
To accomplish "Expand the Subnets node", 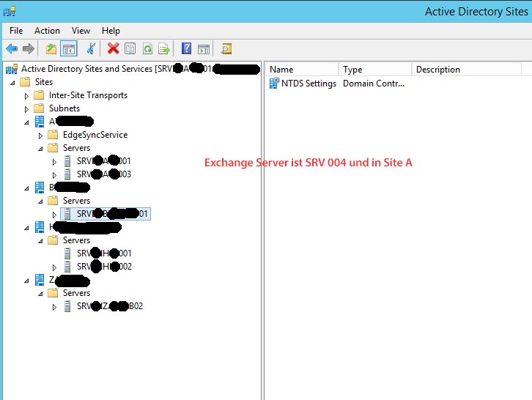I will coord(26,109).
